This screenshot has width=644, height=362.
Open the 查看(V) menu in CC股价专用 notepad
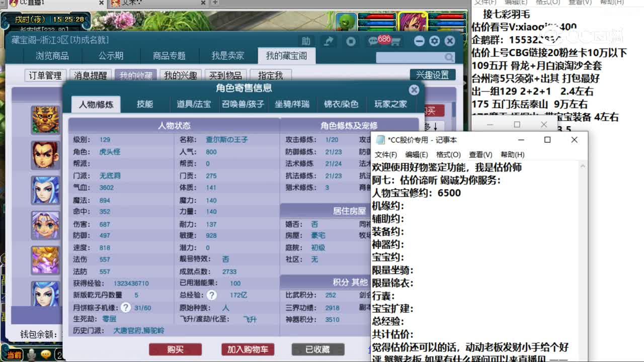click(479, 155)
